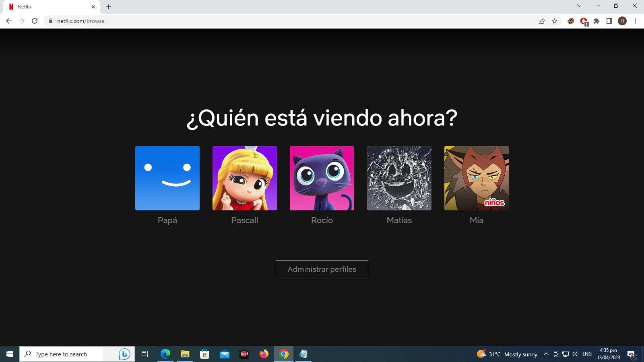Open network settings tray icon
Screen dimensions: 644x362
click(x=566, y=354)
